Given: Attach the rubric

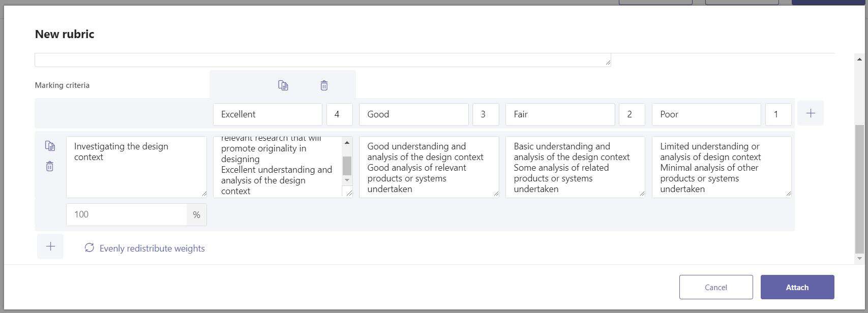Looking at the screenshot, I should pos(797,287).
